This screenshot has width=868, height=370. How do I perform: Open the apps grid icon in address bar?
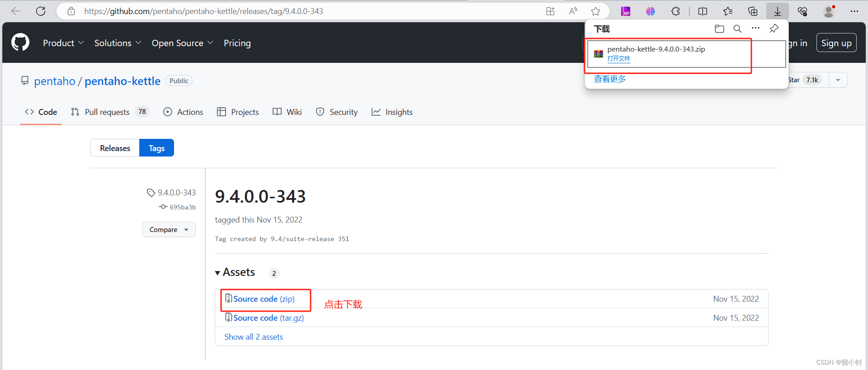550,11
